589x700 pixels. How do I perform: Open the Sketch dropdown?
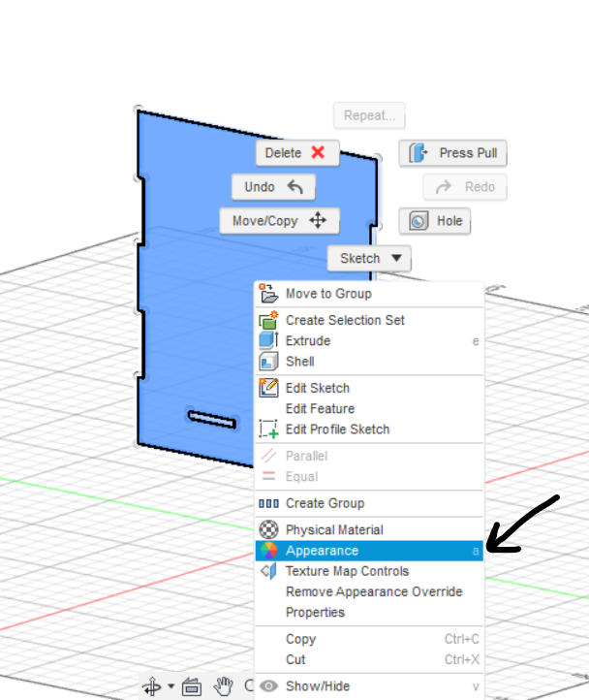(x=369, y=258)
